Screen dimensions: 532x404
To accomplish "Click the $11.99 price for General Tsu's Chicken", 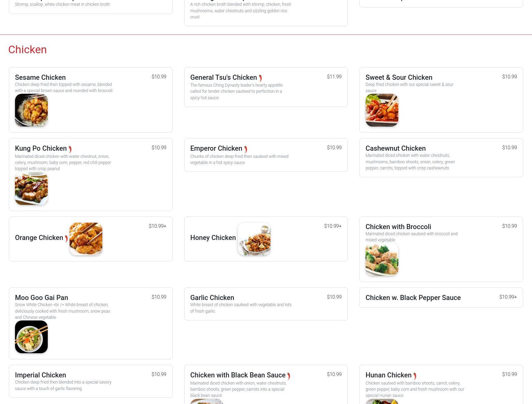I will tap(334, 77).
